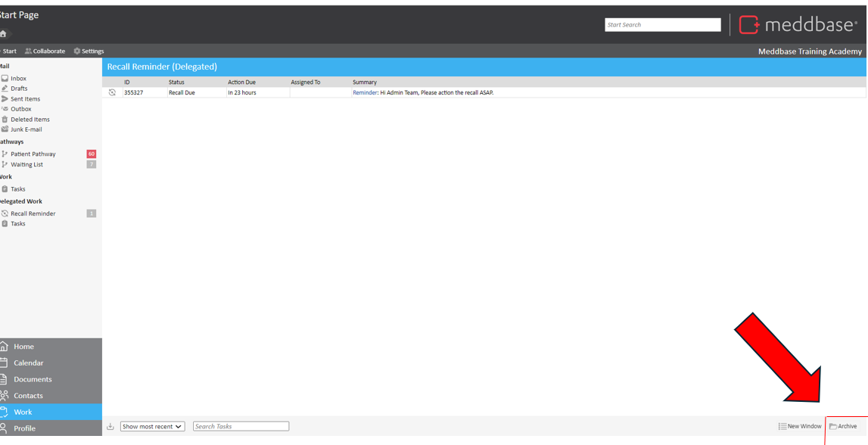Click the download icon in bottom toolbar

pos(110,427)
